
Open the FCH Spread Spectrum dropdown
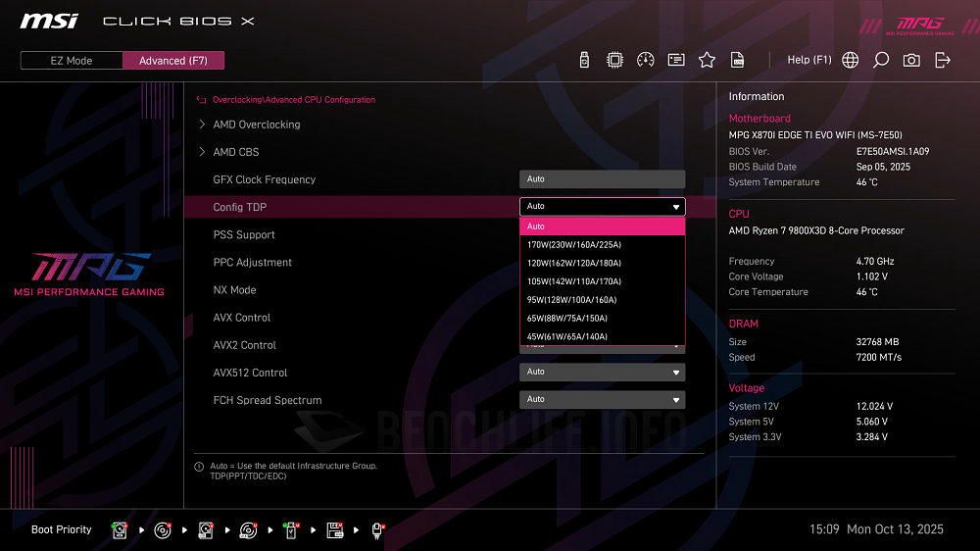pos(602,400)
